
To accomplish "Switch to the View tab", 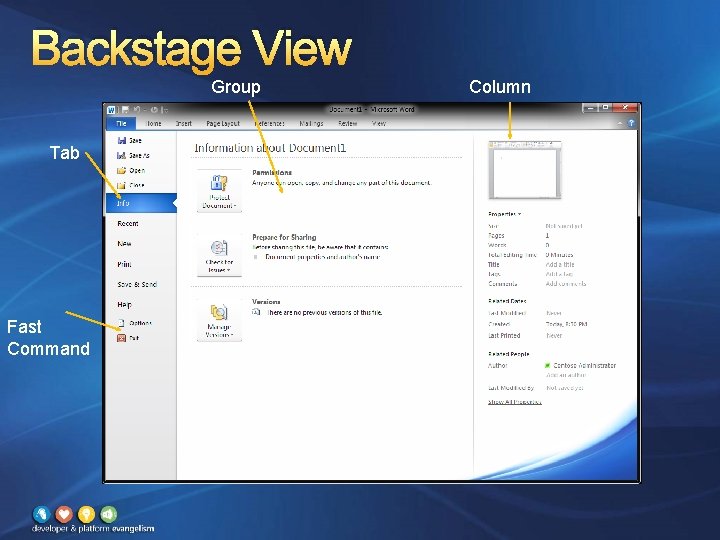I will [x=379, y=124].
